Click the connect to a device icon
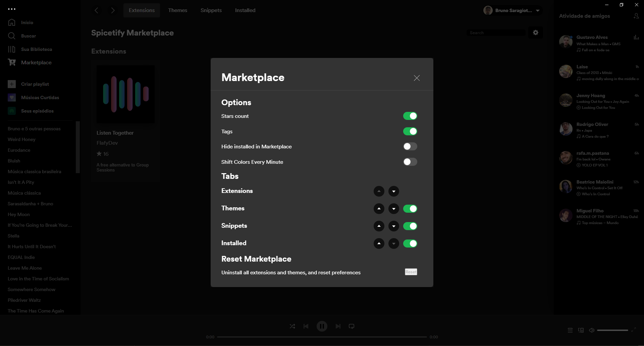Image resolution: width=644 pixels, height=346 pixels. click(x=581, y=330)
